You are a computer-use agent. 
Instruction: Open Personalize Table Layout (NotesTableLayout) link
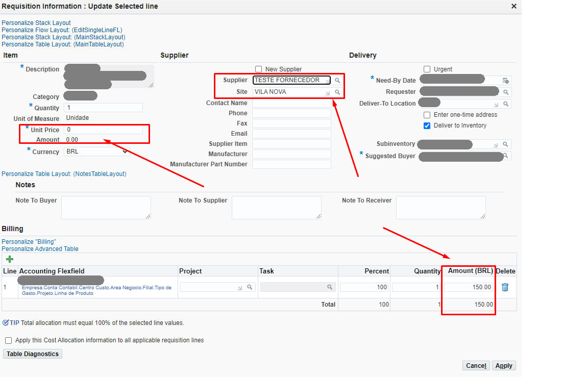click(x=64, y=174)
